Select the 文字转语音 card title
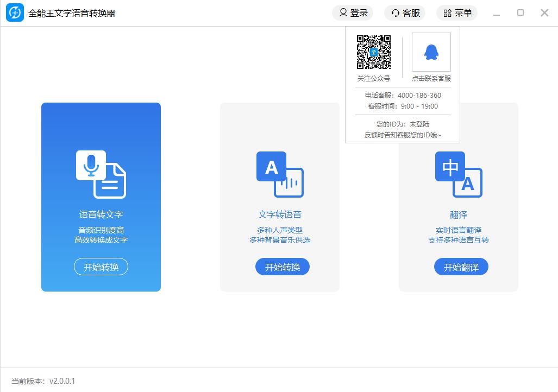The height and width of the screenshot is (392, 558). pyautogui.click(x=279, y=214)
